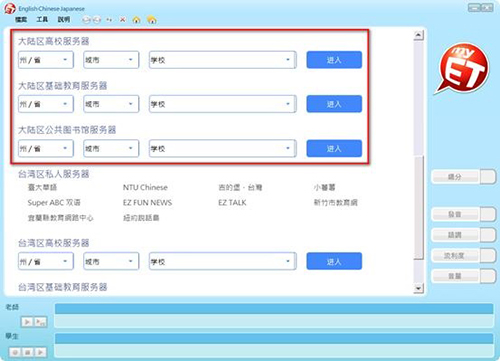Click 进入 for 台湾区高校服务器

click(334, 261)
